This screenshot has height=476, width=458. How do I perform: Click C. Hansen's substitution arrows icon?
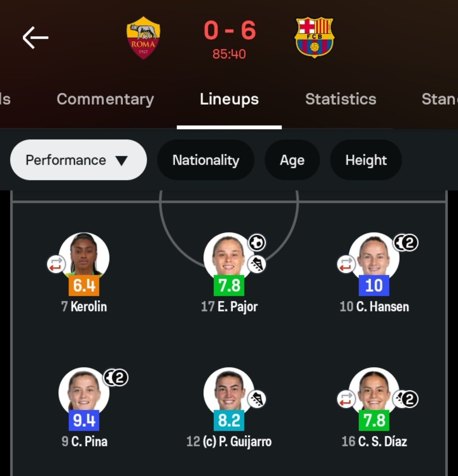coord(346,264)
